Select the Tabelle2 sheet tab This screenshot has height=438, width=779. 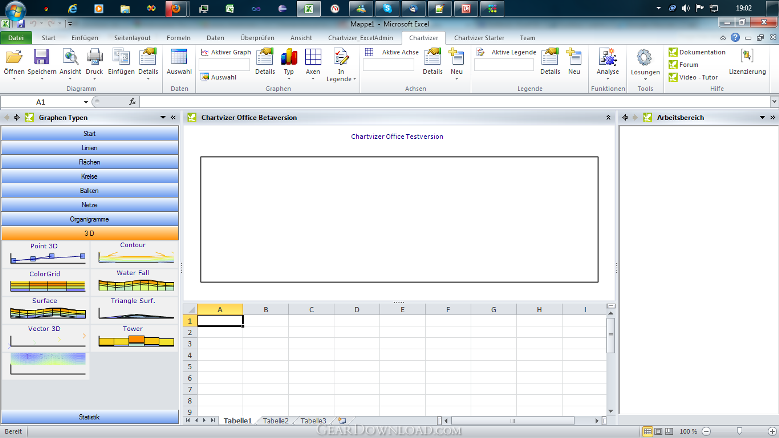(275, 421)
